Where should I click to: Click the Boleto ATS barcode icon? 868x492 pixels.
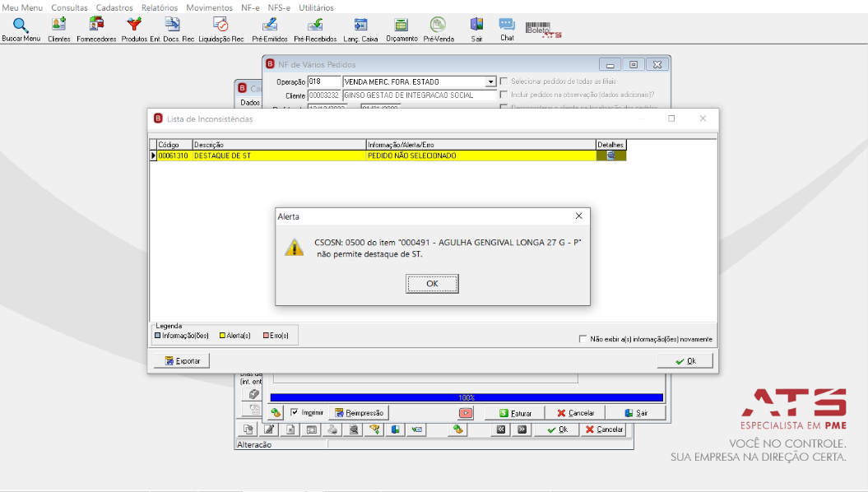[543, 30]
